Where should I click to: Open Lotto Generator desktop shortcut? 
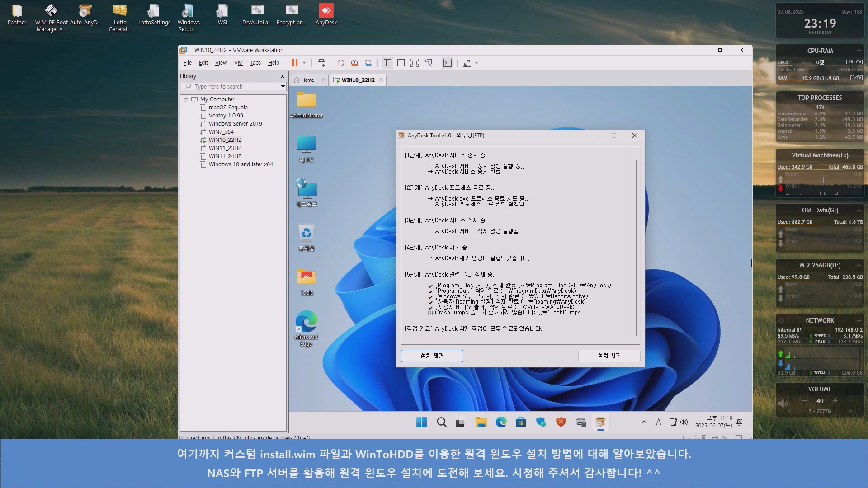(120, 18)
